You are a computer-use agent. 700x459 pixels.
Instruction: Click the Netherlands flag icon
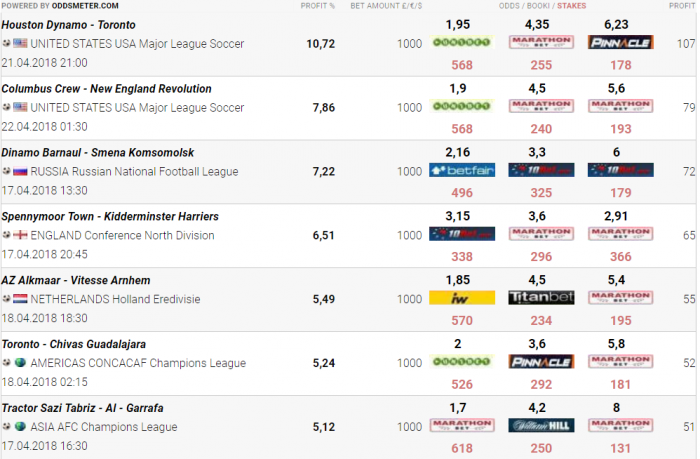[20, 299]
